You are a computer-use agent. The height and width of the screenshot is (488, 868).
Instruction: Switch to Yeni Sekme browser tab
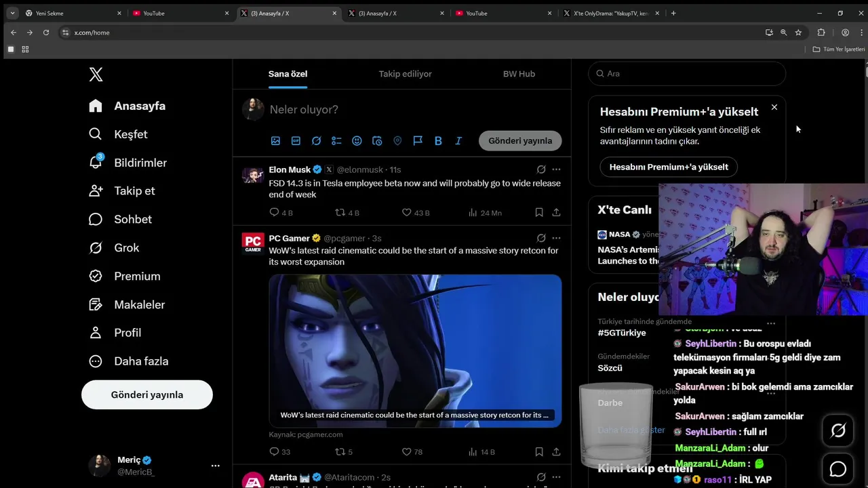(73, 13)
